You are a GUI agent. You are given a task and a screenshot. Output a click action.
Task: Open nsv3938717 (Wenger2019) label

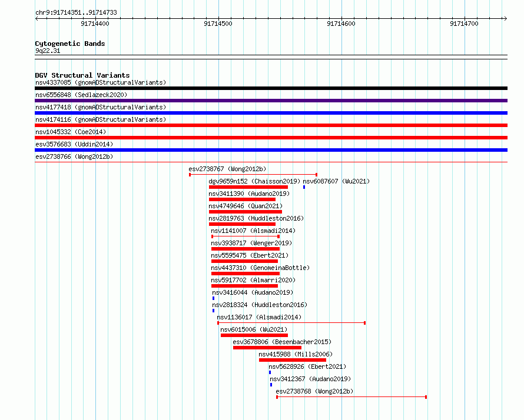251,243
